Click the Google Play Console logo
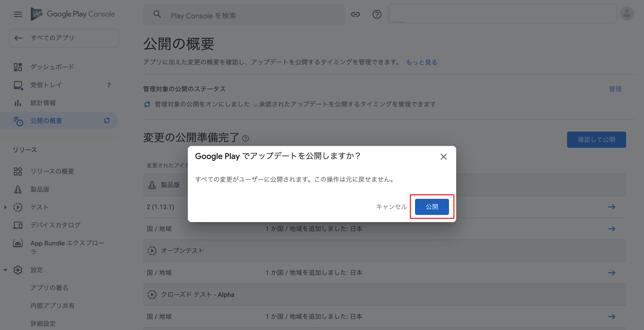This screenshot has height=330, width=644. point(72,14)
